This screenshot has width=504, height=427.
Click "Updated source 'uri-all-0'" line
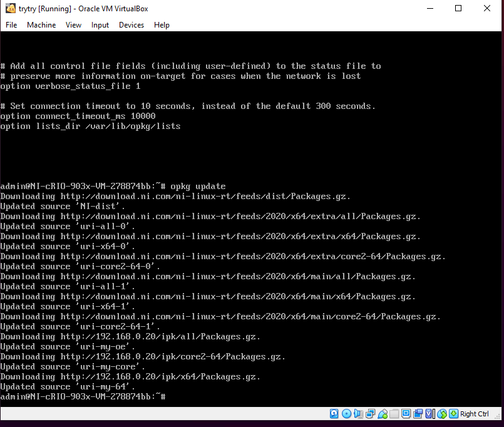[x=68, y=226]
